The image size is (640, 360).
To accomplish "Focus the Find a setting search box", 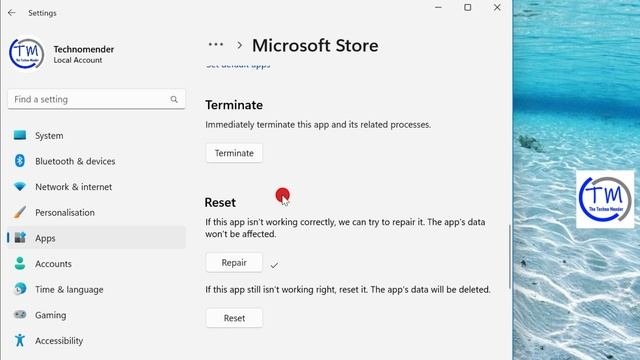I will coord(96,99).
